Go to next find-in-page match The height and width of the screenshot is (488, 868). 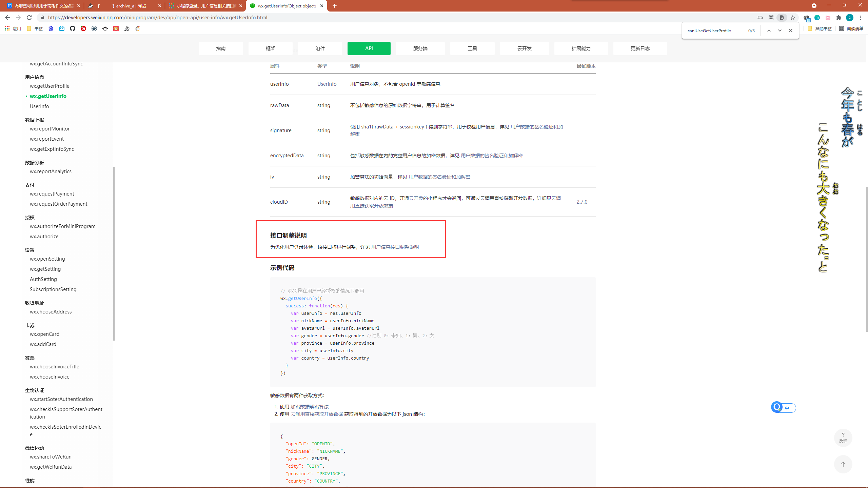(x=780, y=30)
